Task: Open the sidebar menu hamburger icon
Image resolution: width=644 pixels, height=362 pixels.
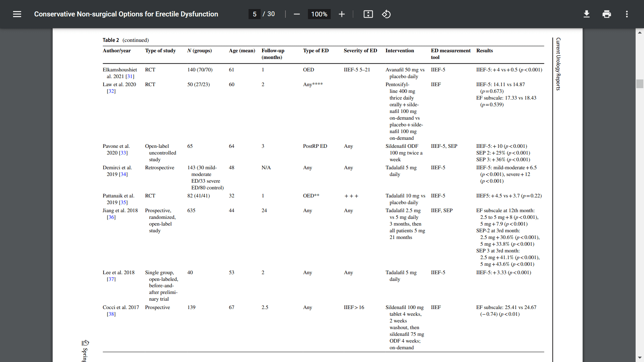Action: pos(17,14)
